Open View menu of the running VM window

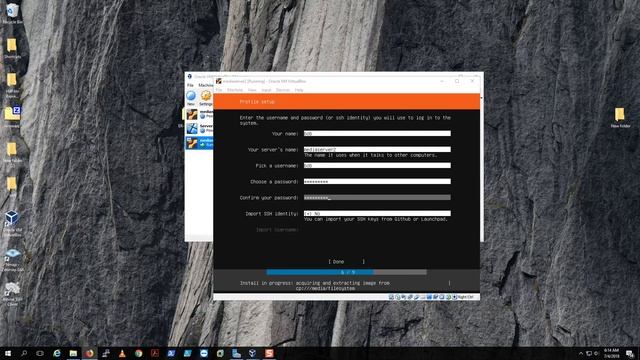coord(252,90)
